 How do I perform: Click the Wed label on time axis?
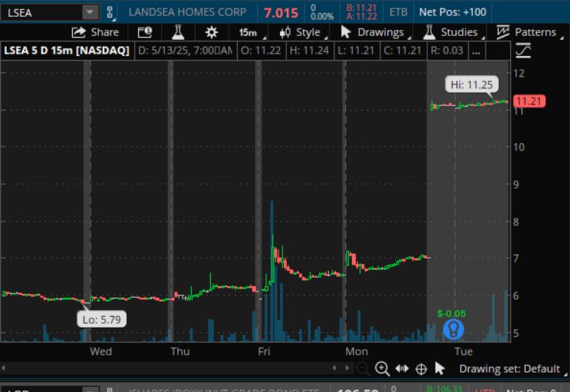(x=100, y=351)
